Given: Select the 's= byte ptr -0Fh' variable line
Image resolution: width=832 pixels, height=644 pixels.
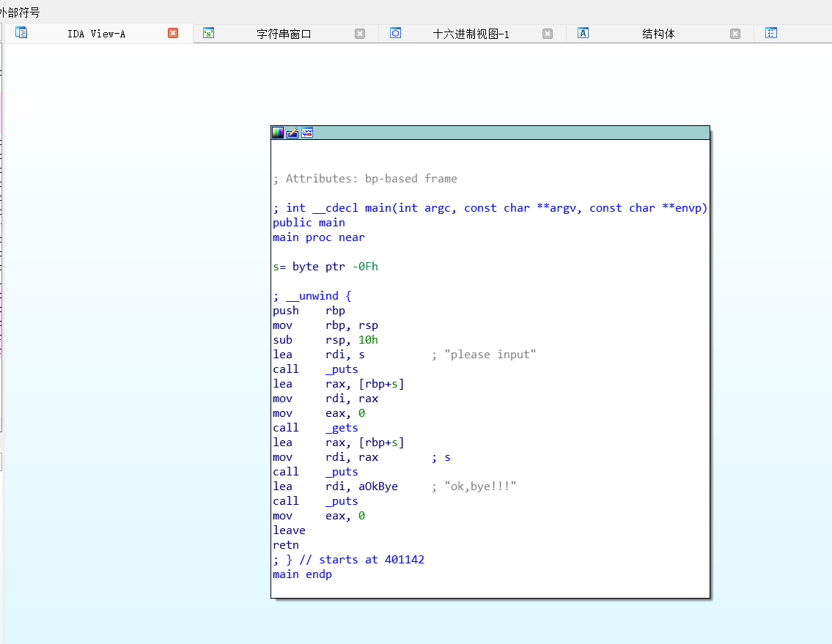Looking at the screenshot, I should tap(325, 267).
